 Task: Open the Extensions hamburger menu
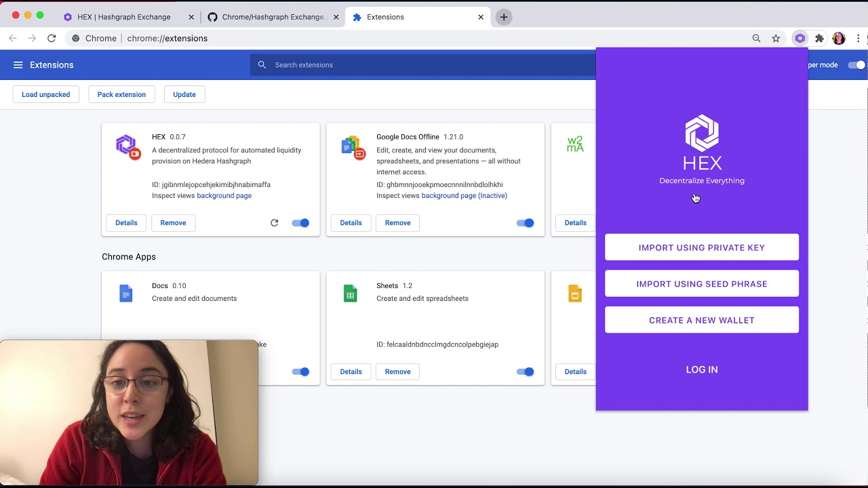tap(18, 65)
